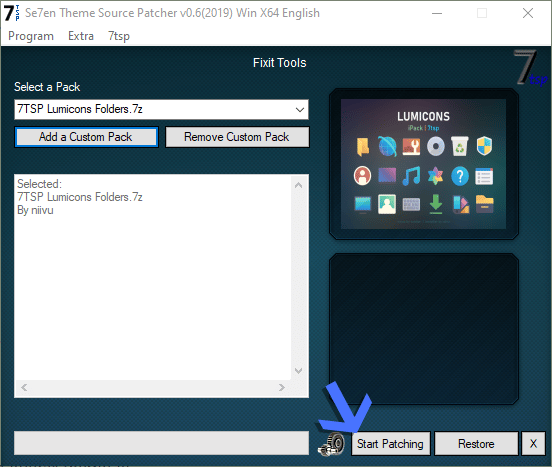
Task: Click the gears icon beside Start Patching
Action: (x=332, y=444)
